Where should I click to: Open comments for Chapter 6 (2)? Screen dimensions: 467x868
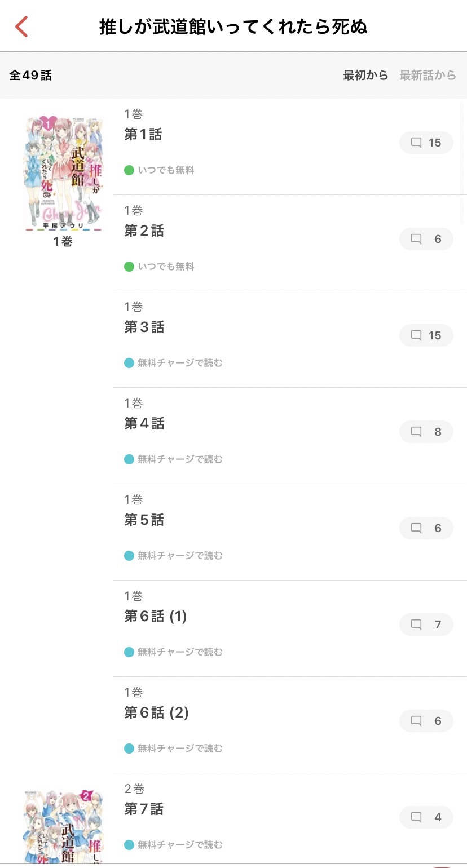[426, 721]
